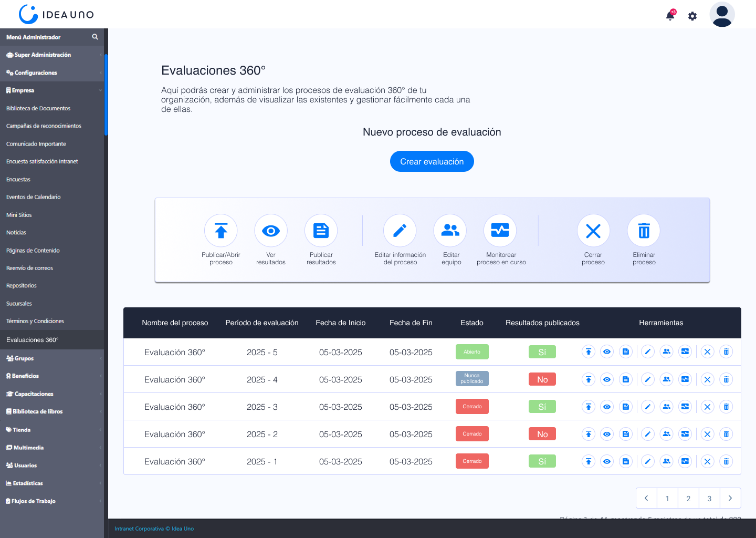Screen dimensions: 756x538
Task: Click the notifications bell icon
Action: tap(670, 16)
